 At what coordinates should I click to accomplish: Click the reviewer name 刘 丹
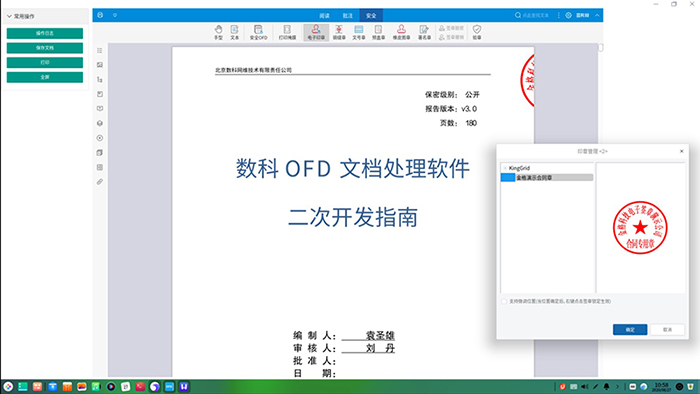(x=380, y=348)
